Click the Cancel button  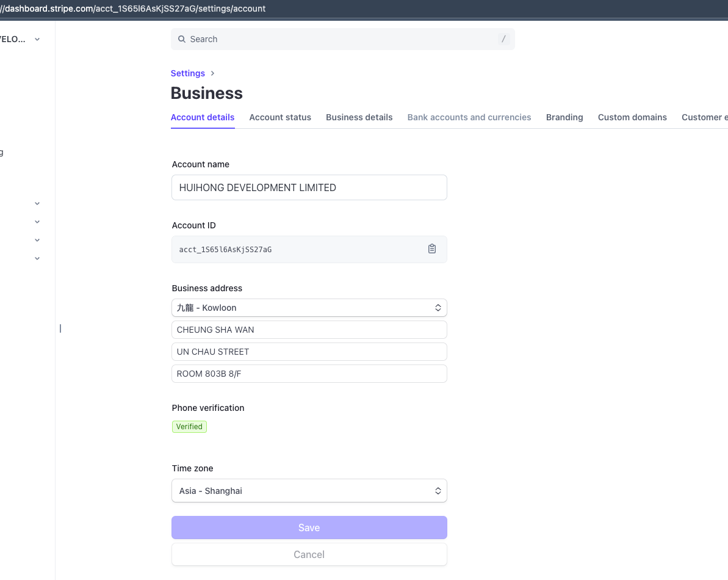click(309, 554)
